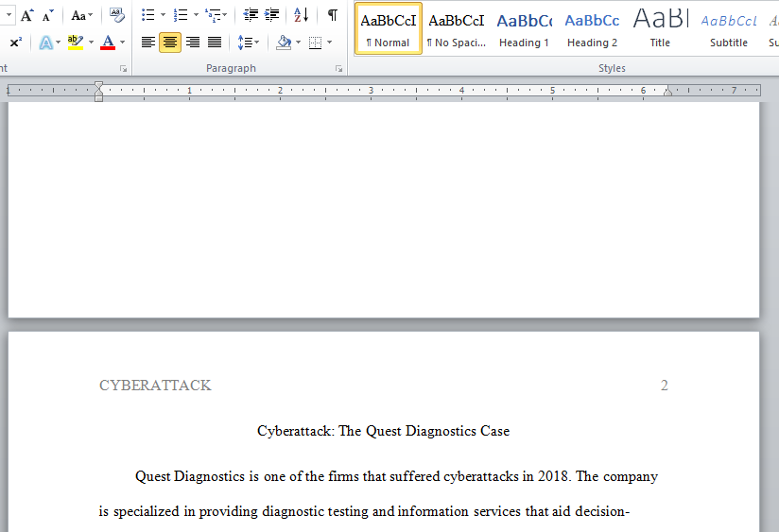The height and width of the screenshot is (532, 779).
Task: Align text right
Action: point(193,43)
